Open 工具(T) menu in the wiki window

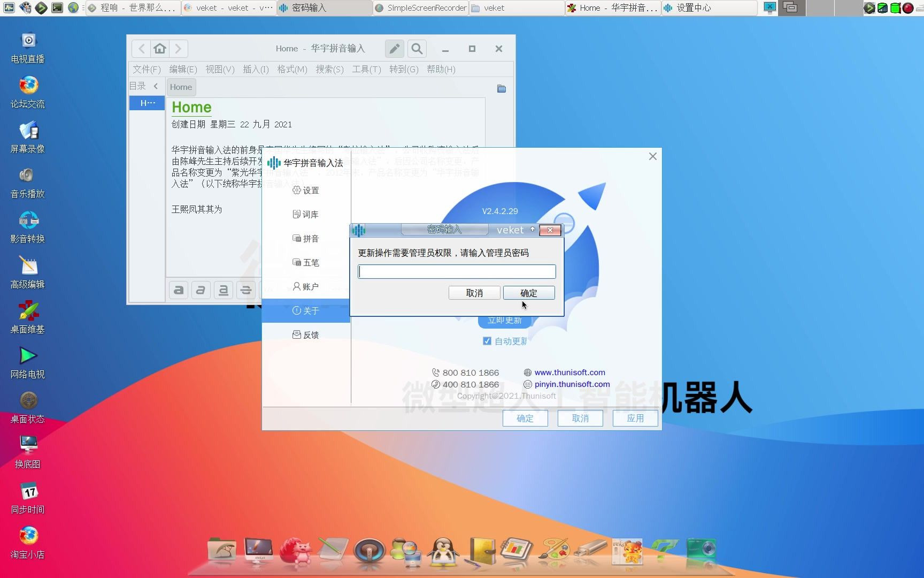click(x=366, y=70)
